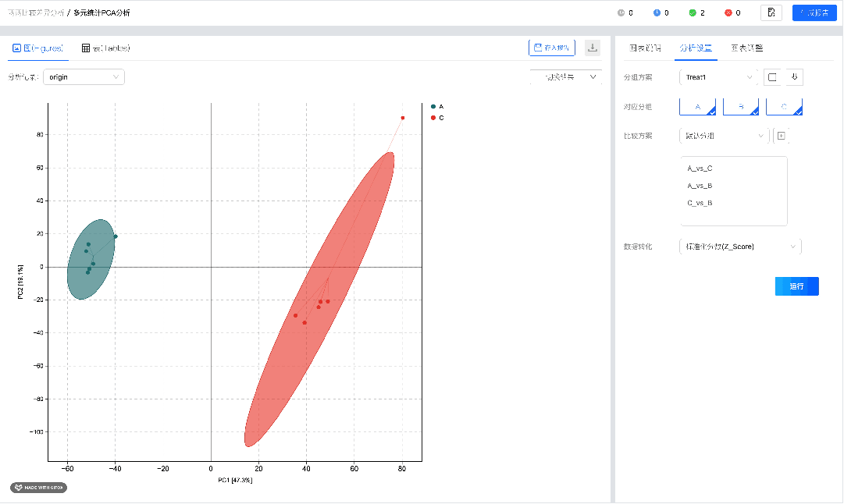The height and width of the screenshot is (504, 844).
Task: Click the blue 运行 run button
Action: (796, 286)
